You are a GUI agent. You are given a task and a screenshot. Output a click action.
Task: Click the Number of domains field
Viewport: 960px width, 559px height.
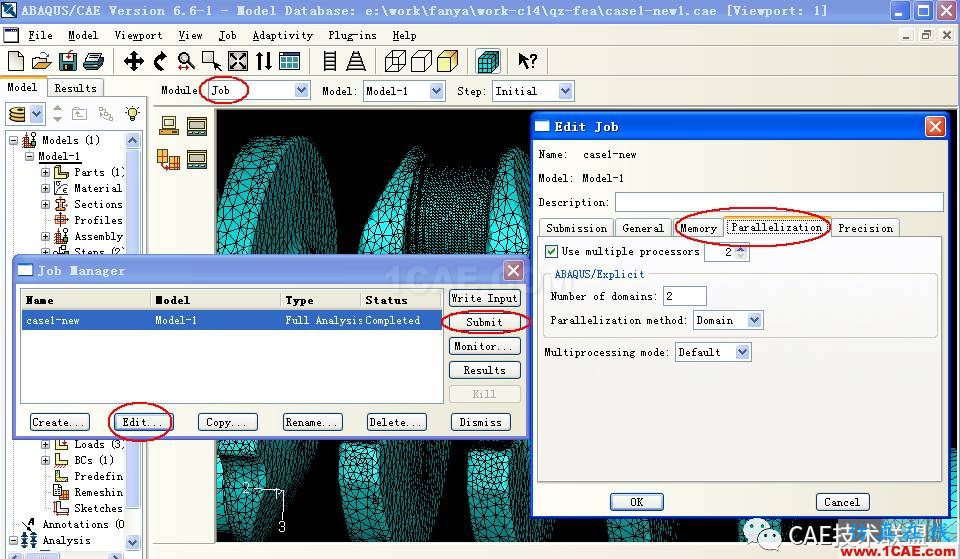pos(684,296)
